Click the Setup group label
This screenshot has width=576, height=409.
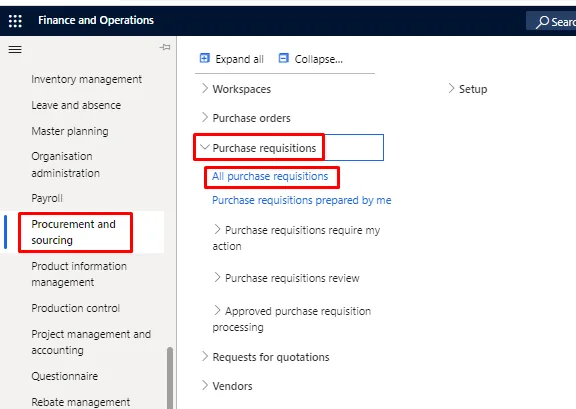click(473, 89)
